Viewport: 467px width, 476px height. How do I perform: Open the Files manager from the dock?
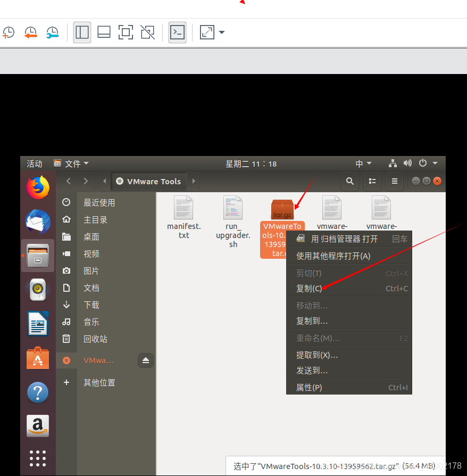(38, 256)
